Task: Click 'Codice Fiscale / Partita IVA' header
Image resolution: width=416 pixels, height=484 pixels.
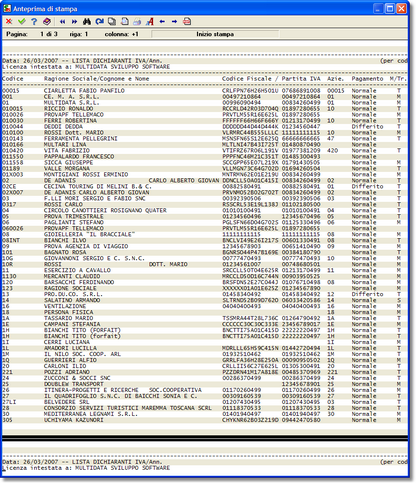Action: pyautogui.click(x=271, y=79)
